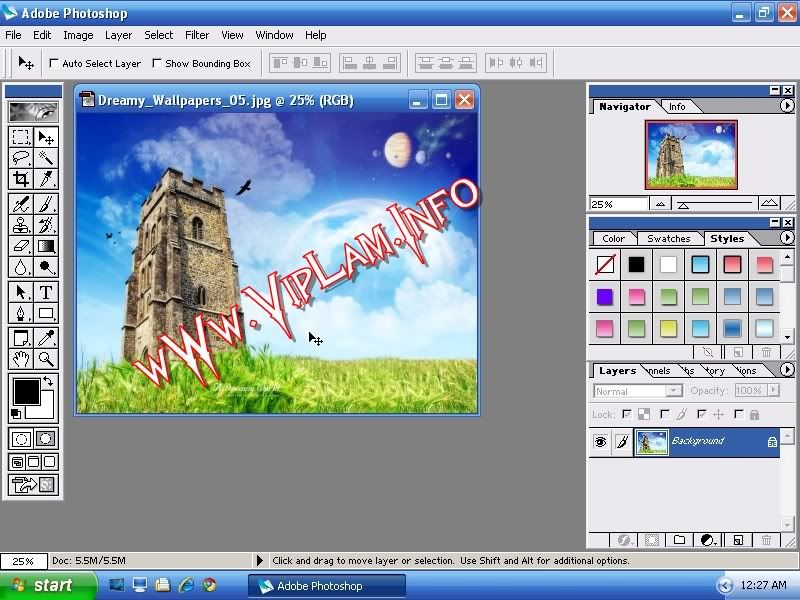This screenshot has width=800, height=600.
Task: Open the Styles palette menu arrow
Action: (x=787, y=238)
